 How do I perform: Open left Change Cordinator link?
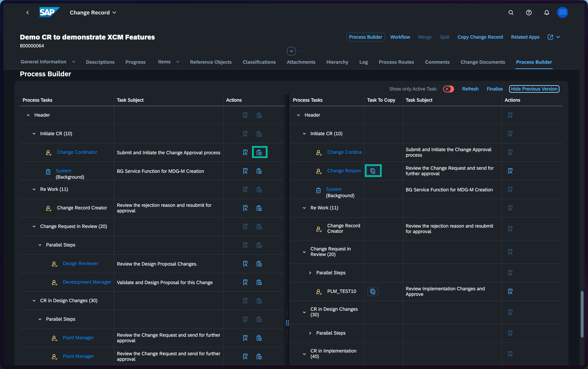tap(77, 152)
